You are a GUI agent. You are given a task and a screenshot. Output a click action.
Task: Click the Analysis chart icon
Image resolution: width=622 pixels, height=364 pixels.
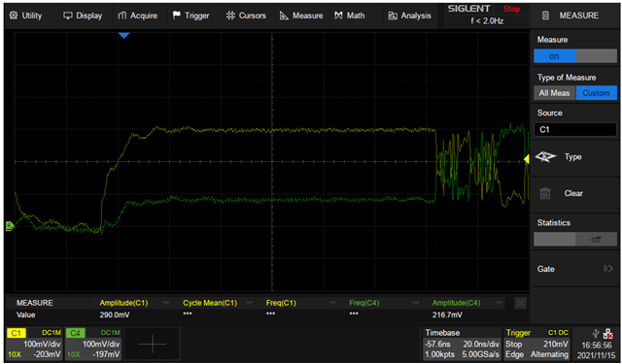(x=393, y=16)
